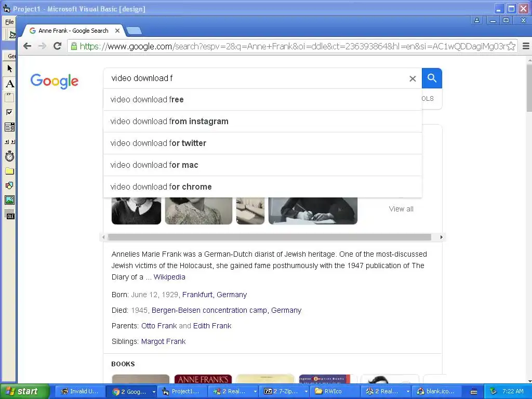Select the Shape tool in VB toolbox
532x399 pixels.
[9, 185]
